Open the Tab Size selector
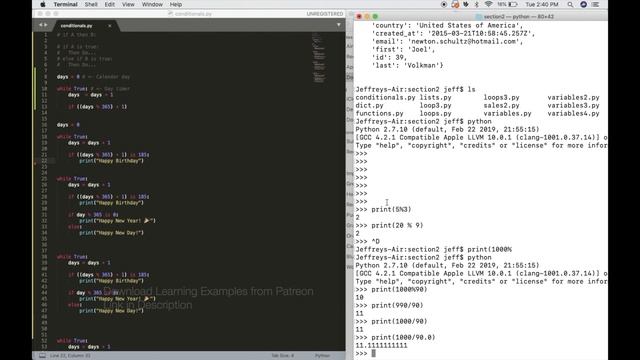Viewport: 640px width, 360px height. 282,356
